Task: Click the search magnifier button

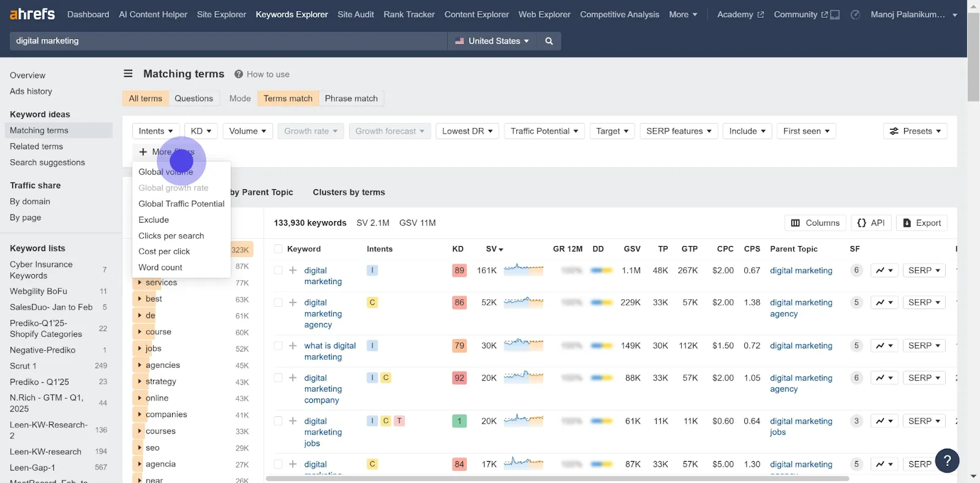Action: [549, 41]
